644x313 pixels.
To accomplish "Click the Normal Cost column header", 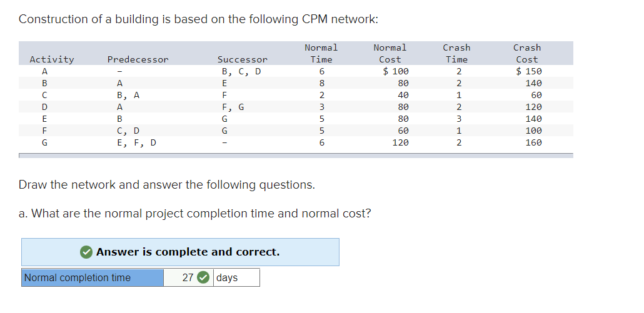I will coord(390,54).
